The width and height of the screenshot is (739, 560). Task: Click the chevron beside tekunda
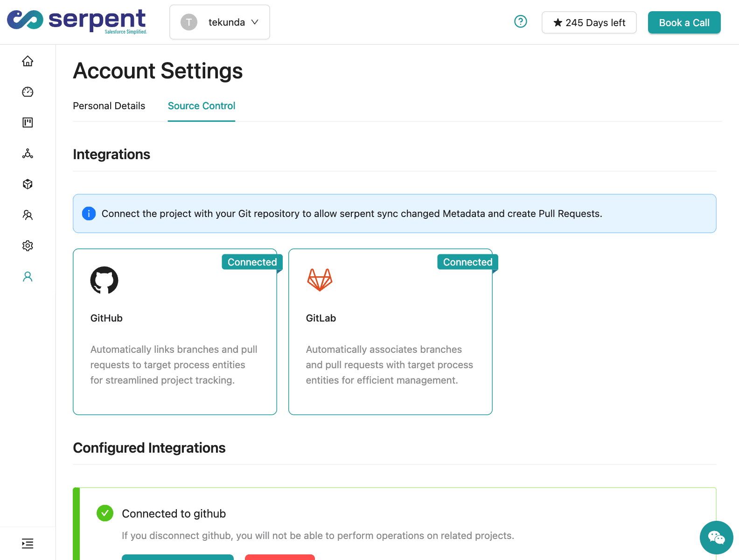tap(255, 22)
